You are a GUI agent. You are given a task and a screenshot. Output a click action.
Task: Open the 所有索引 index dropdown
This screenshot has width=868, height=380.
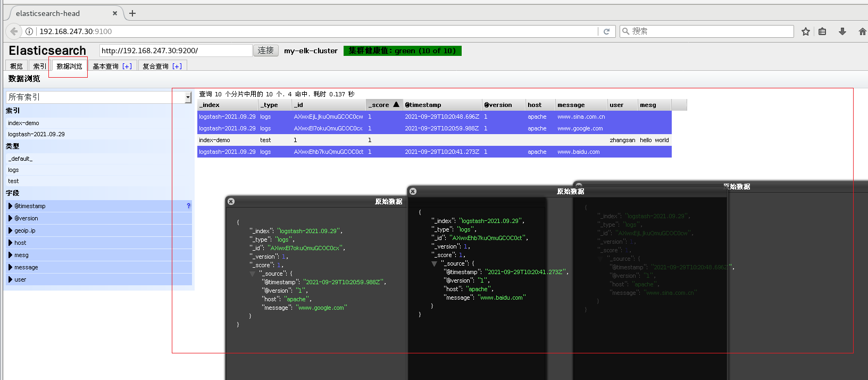click(x=99, y=97)
